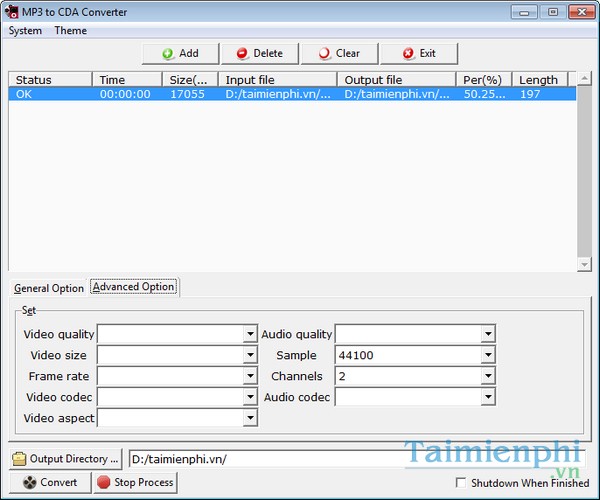
Task: Open the Frame rate dropdown
Action: pos(250,376)
